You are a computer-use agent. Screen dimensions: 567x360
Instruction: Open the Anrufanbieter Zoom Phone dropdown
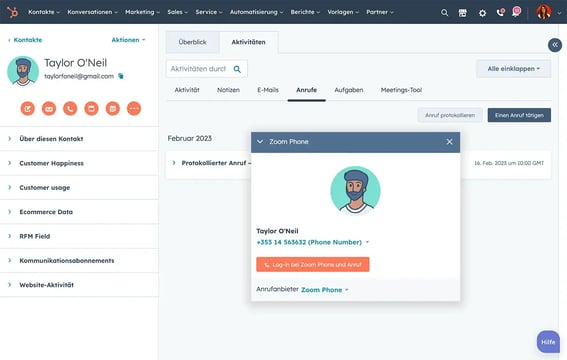(325, 290)
